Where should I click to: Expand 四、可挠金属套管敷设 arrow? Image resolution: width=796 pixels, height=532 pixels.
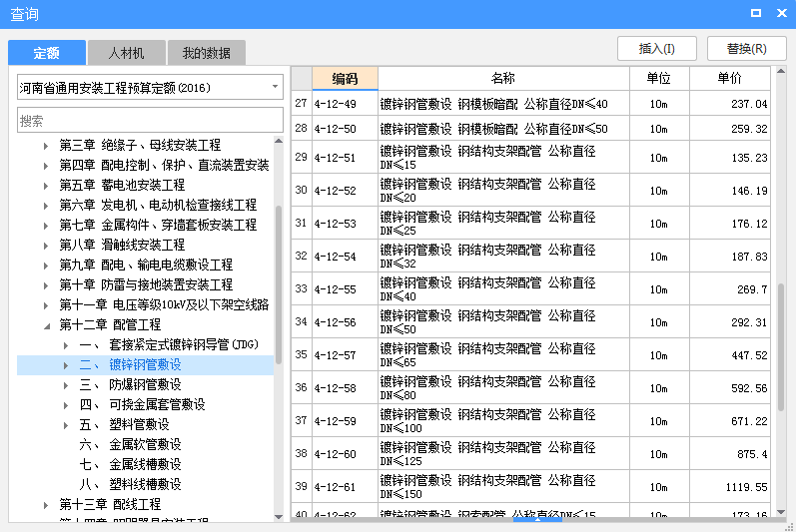66,405
